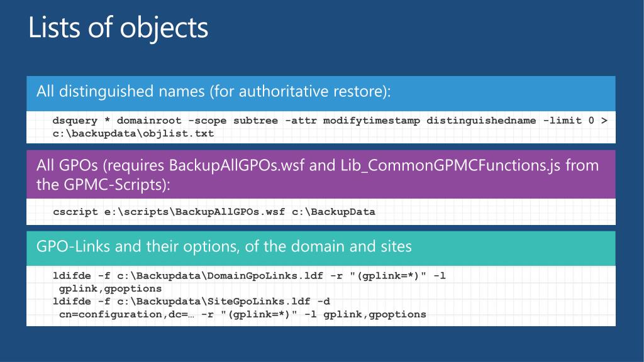Select the 'the GPMC-Scripts):' heading line
Screen dimensions: 644x362
(x=103, y=184)
